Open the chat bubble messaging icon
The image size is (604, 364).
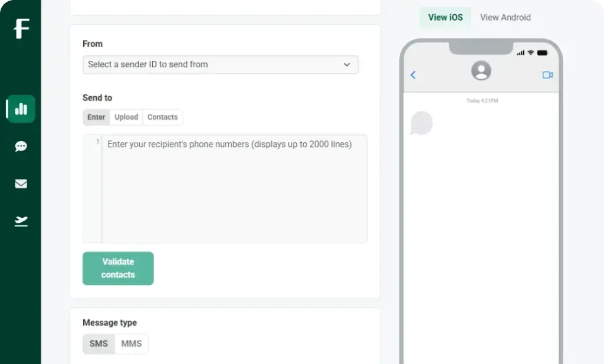coord(21,146)
